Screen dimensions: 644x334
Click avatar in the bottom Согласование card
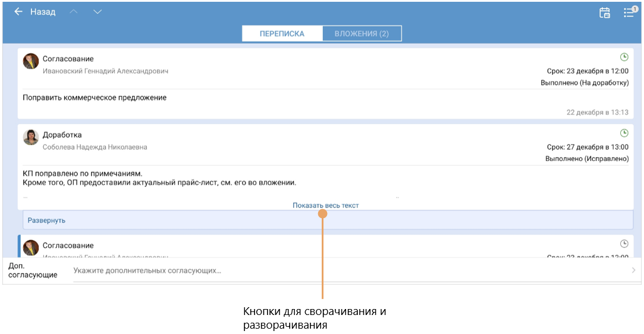pos(31,247)
